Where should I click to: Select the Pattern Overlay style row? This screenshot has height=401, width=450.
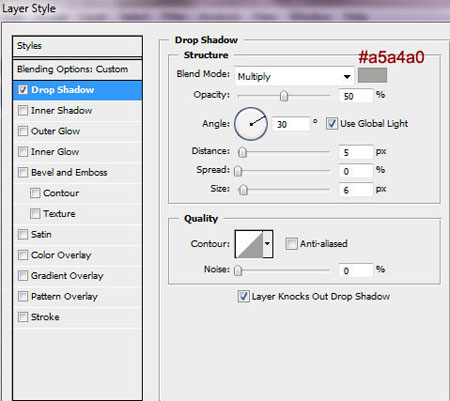click(77, 297)
